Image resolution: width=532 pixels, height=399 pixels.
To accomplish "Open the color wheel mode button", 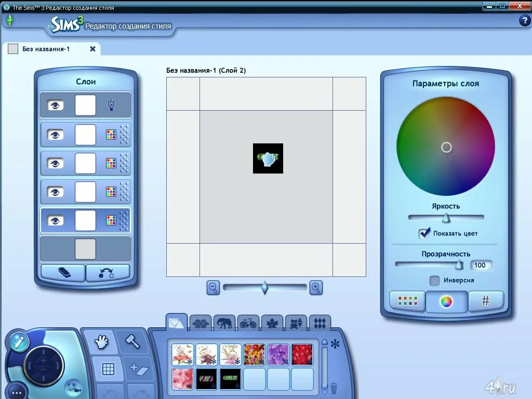I will [x=446, y=301].
